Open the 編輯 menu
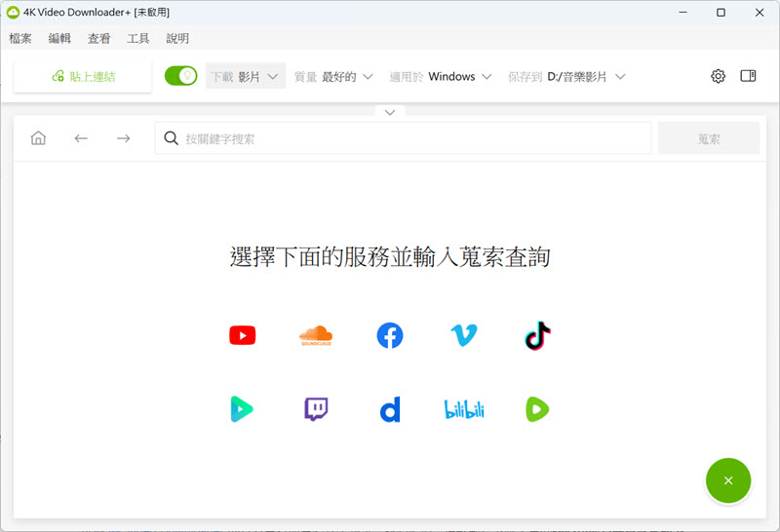 pyautogui.click(x=59, y=38)
